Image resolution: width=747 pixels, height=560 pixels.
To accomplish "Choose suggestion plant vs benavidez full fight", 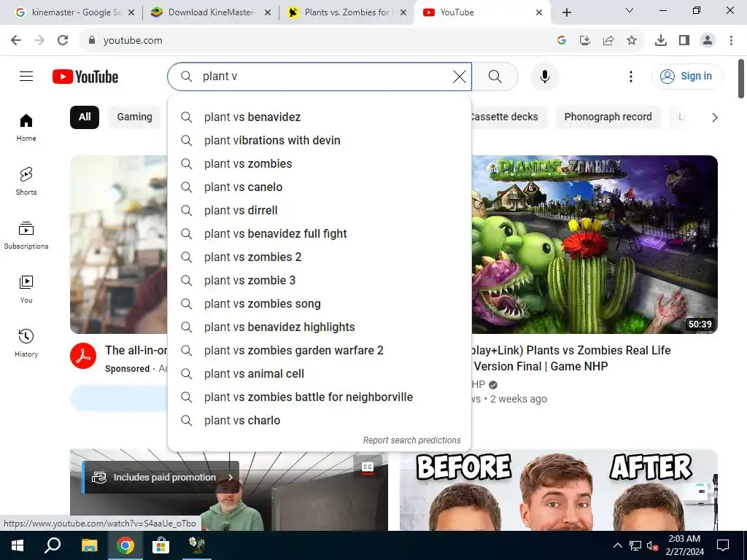I will [x=320, y=234].
